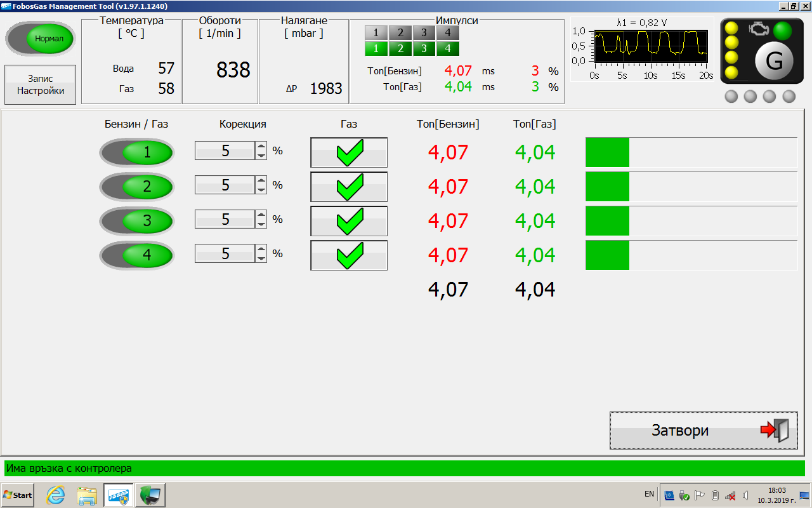Click the Затвори close button

point(704,431)
